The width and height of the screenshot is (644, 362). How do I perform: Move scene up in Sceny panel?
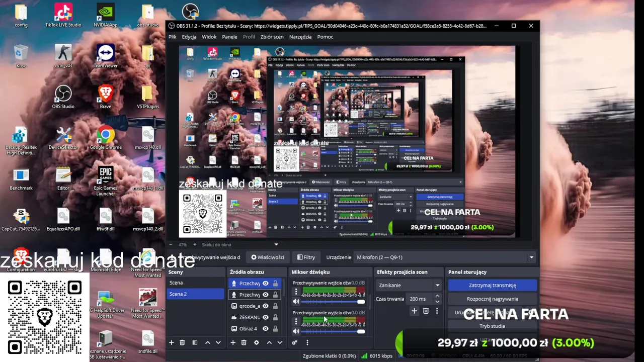pyautogui.click(x=207, y=342)
